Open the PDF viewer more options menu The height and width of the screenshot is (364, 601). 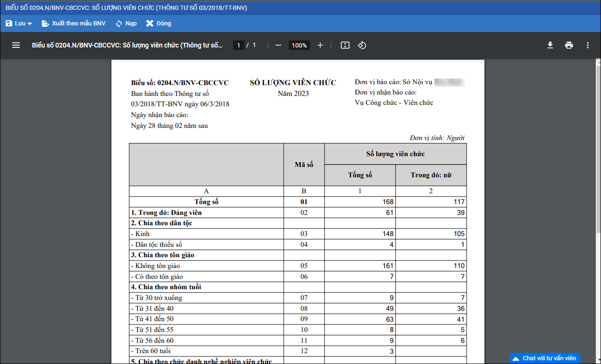tap(587, 45)
